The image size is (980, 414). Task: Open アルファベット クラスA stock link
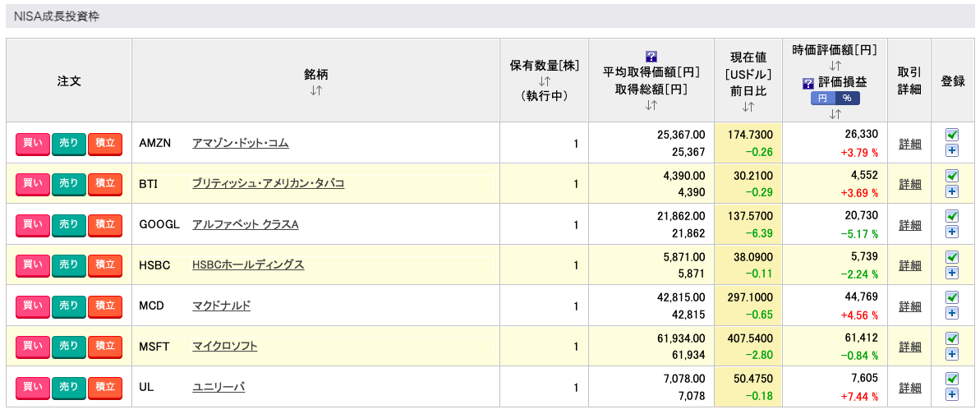[x=245, y=224]
